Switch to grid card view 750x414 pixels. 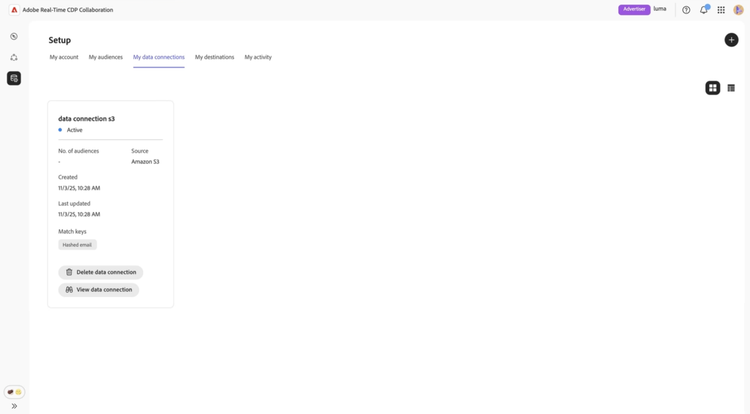(713, 88)
